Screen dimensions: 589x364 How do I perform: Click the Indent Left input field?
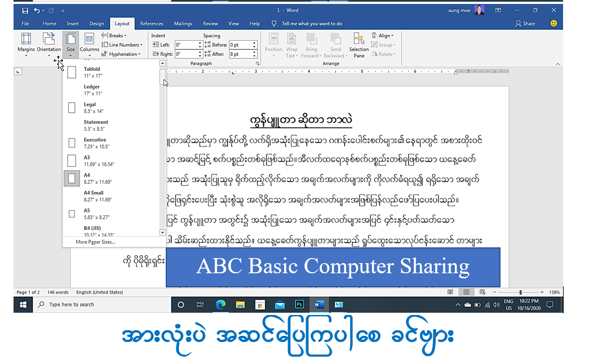[187, 45]
